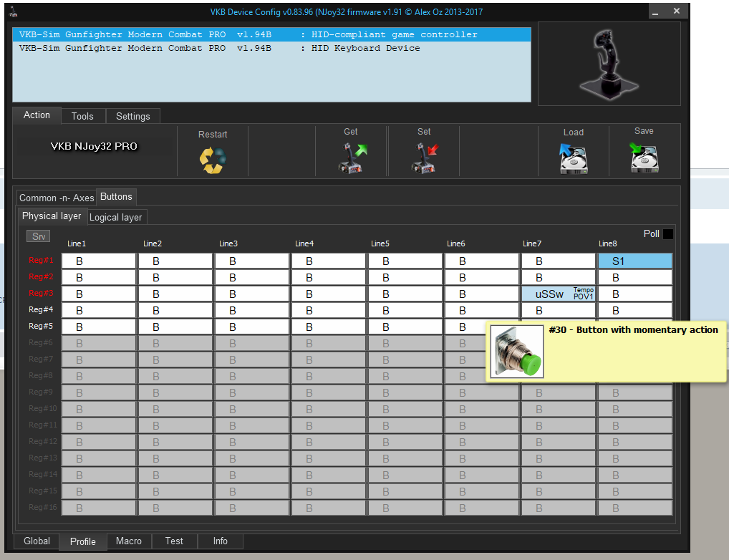The height and width of the screenshot is (560, 729).
Task: Click the Reg#1 Line6 B cell
Action: 482,261
